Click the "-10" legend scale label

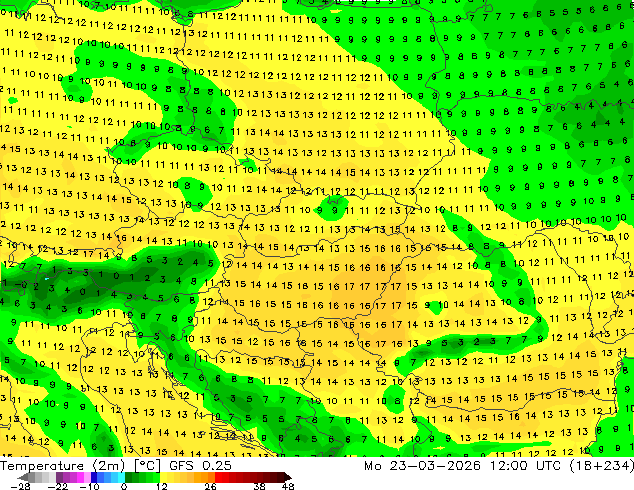(89, 486)
